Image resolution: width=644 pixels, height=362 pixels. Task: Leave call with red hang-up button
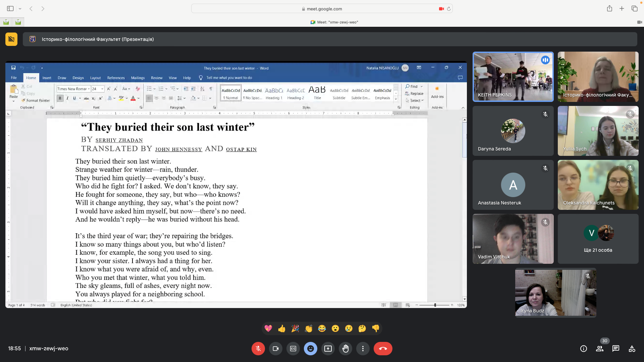[x=383, y=349]
